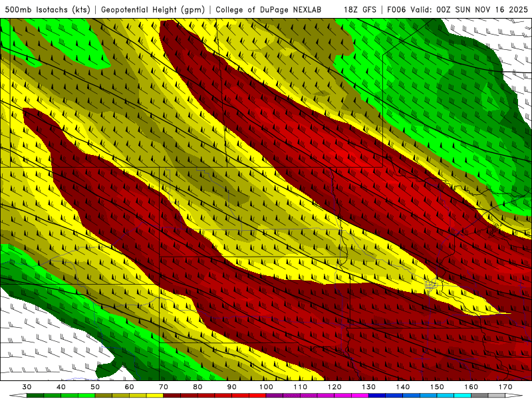
Task: Click the "Geopotential Height (gpm)" title text
Action: click(x=153, y=9)
